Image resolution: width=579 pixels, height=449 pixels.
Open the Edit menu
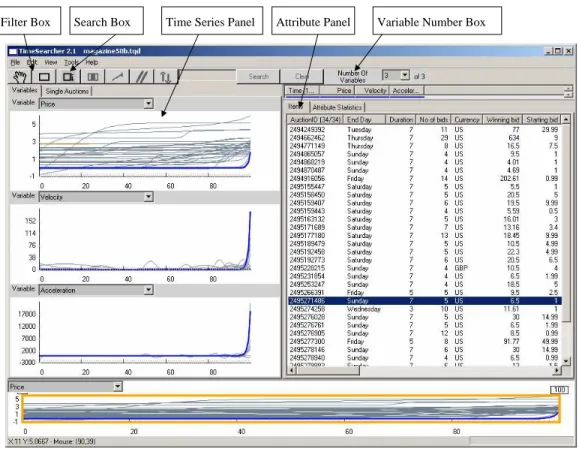(32, 62)
